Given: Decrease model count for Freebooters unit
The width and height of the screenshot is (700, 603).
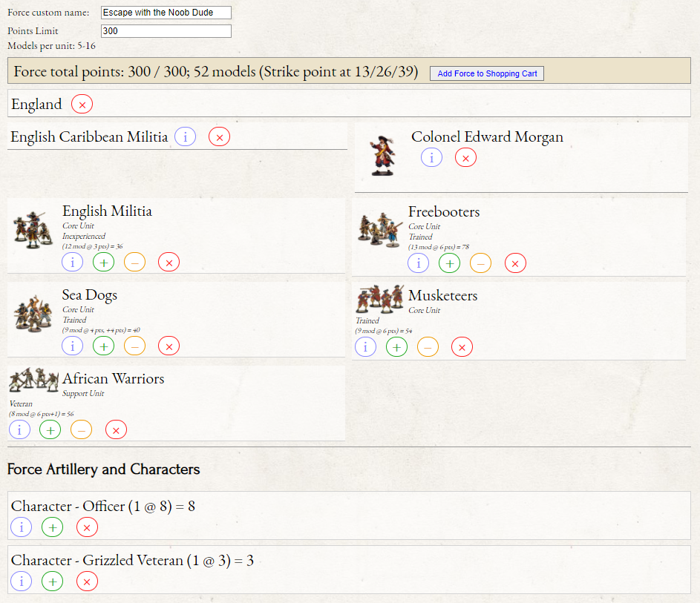Looking at the screenshot, I should coord(480,263).
